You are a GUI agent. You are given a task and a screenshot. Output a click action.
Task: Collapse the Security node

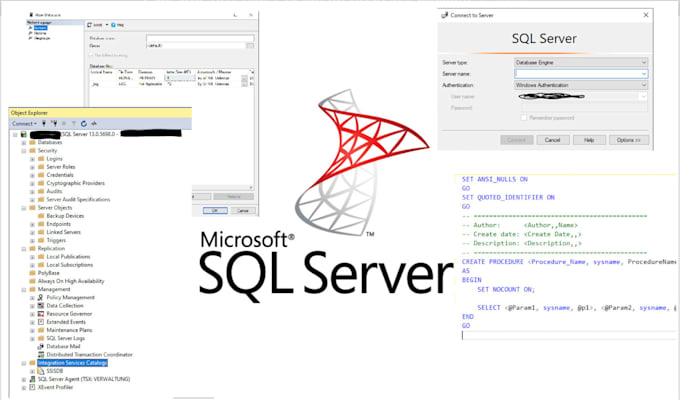[x=24, y=151]
